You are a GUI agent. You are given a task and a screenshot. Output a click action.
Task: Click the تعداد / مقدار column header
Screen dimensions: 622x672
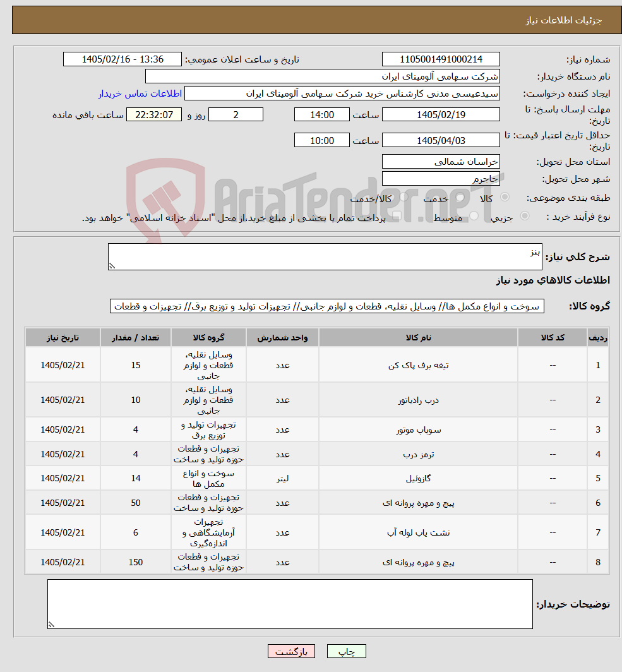coord(135,337)
